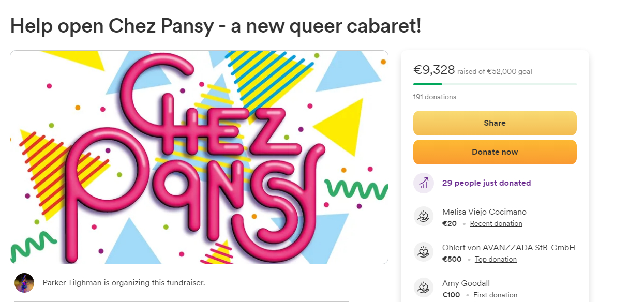This screenshot has height=302, width=644.
Task: Click the €9,328 raised amount
Action: (434, 70)
